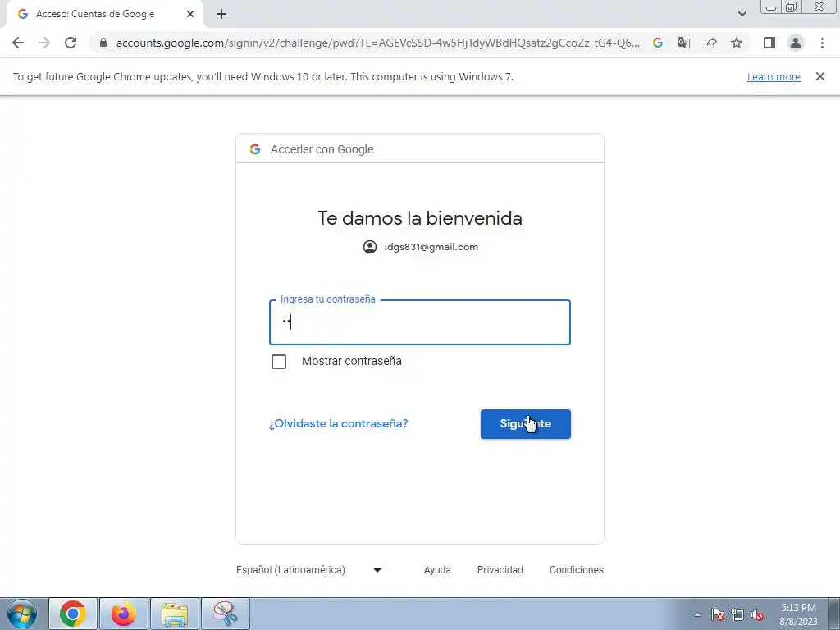
Task: Open the Chrome side panel icon
Action: (769, 43)
